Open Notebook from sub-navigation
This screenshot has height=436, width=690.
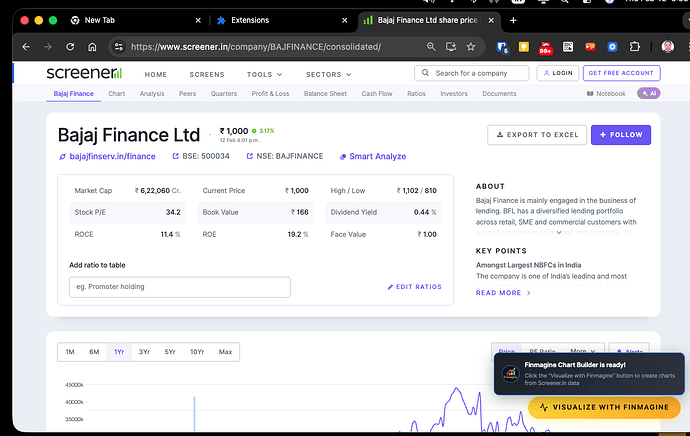606,94
